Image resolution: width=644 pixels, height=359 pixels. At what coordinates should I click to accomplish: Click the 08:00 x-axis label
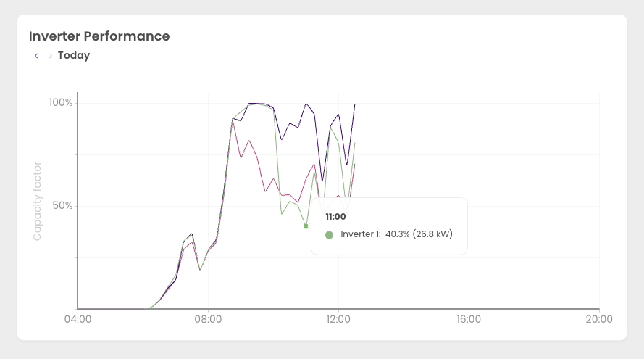[208, 319]
